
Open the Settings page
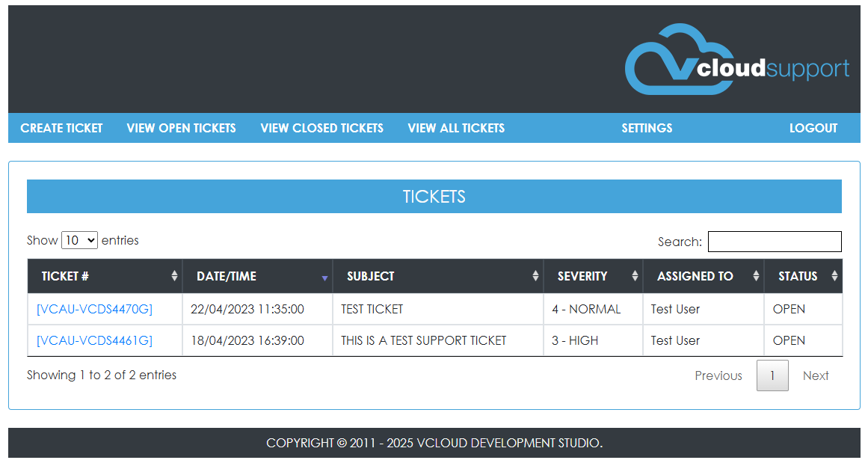(647, 128)
